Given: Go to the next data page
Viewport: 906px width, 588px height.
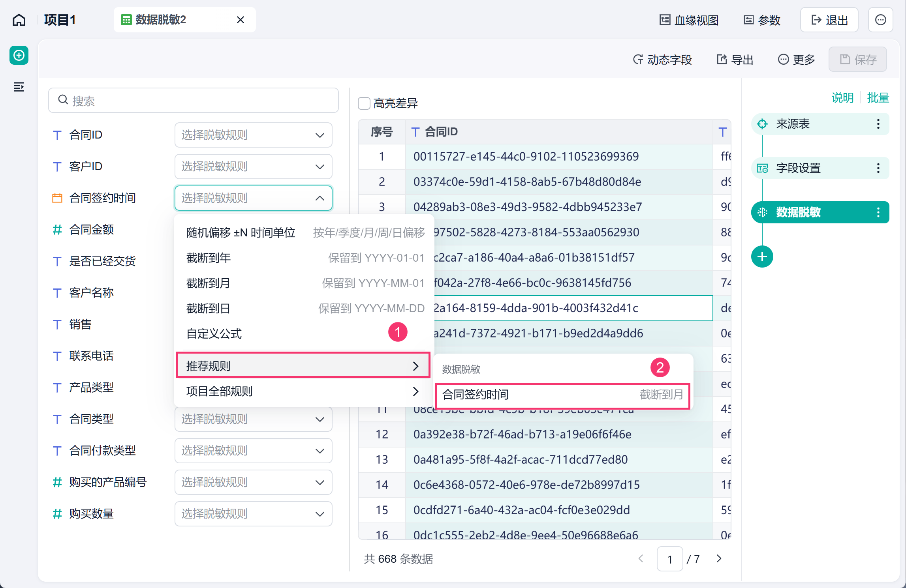Looking at the screenshot, I should pyautogui.click(x=719, y=559).
